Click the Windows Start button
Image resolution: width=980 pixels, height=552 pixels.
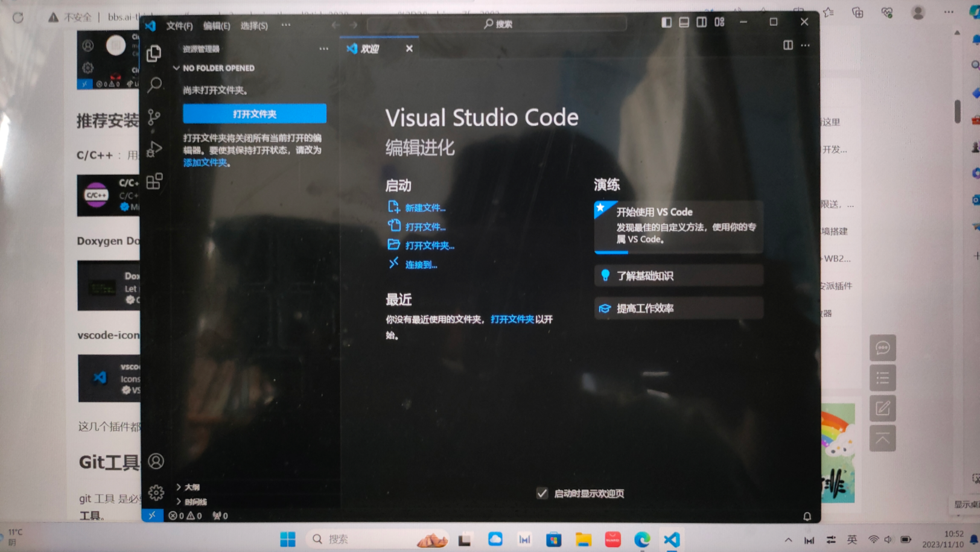pyautogui.click(x=288, y=539)
